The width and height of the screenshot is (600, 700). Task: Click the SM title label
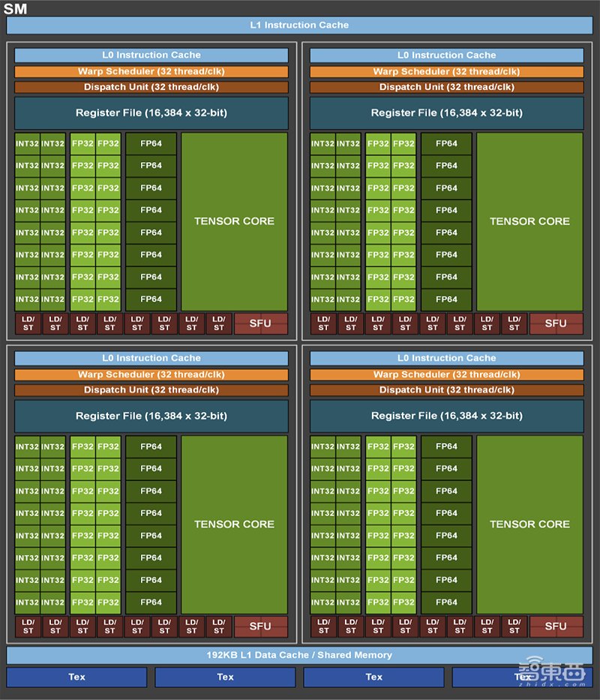16,9
